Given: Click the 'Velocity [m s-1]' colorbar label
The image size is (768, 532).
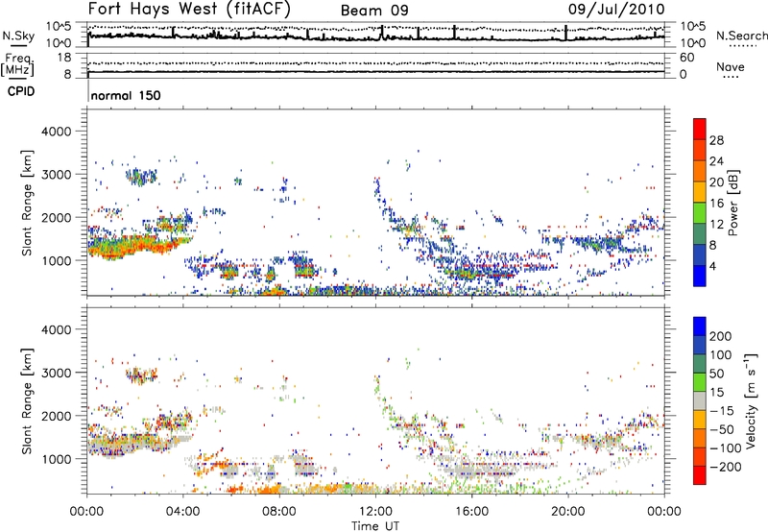Looking at the screenshot, I should (750, 401).
